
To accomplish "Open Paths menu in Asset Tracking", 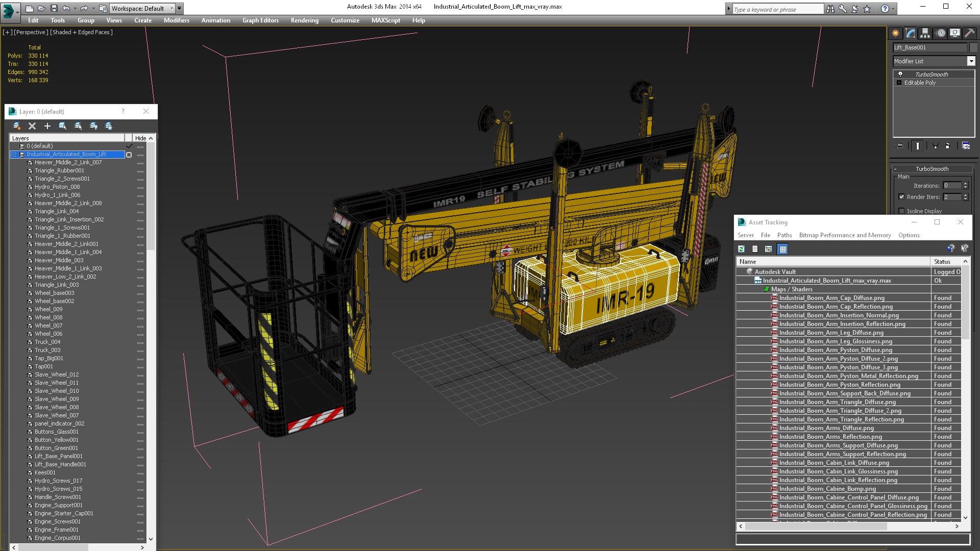I will pyautogui.click(x=785, y=235).
